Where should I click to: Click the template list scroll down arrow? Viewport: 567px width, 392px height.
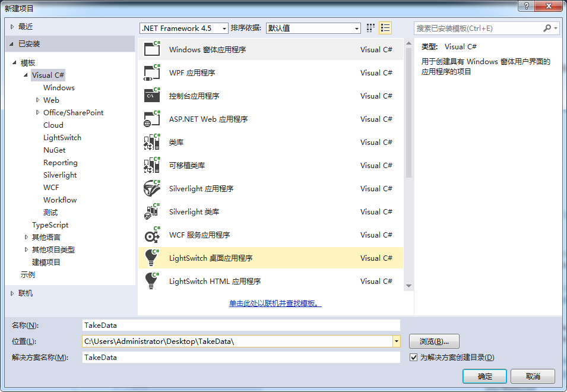pyautogui.click(x=408, y=286)
